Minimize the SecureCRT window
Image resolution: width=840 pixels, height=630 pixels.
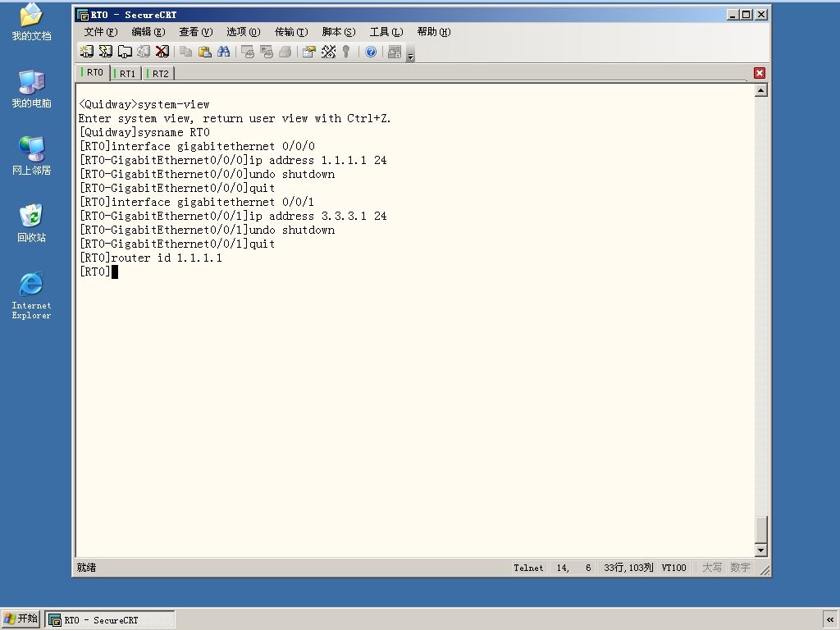[x=733, y=15]
